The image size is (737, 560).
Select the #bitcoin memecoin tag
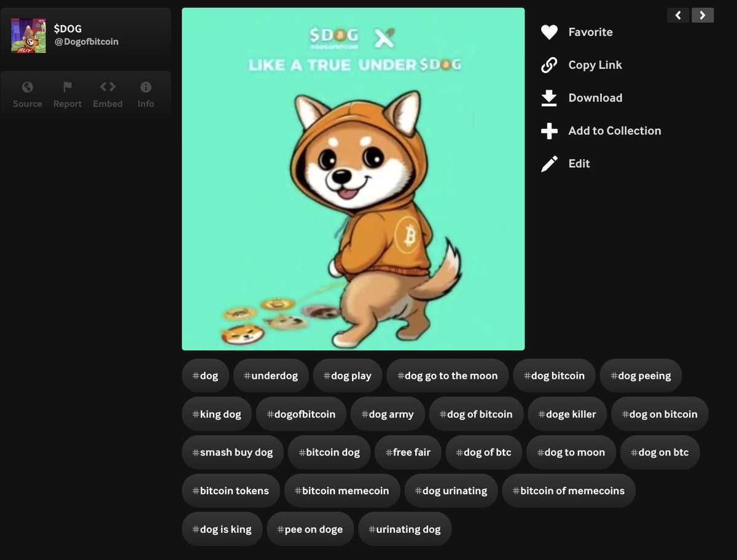(342, 491)
